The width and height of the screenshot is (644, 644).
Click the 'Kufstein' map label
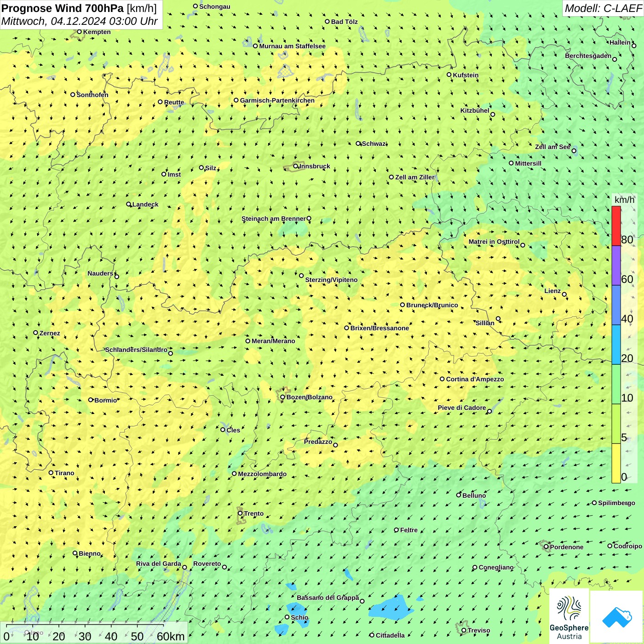[x=466, y=75]
